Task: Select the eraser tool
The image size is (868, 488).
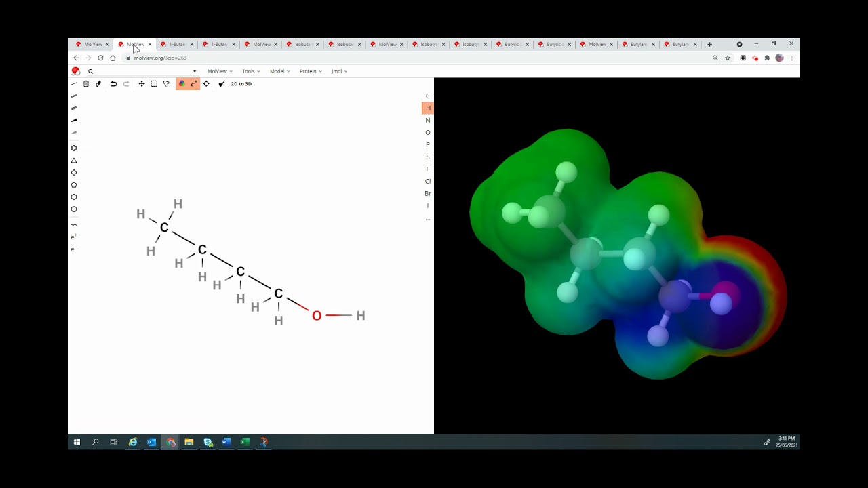Action: (x=98, y=83)
